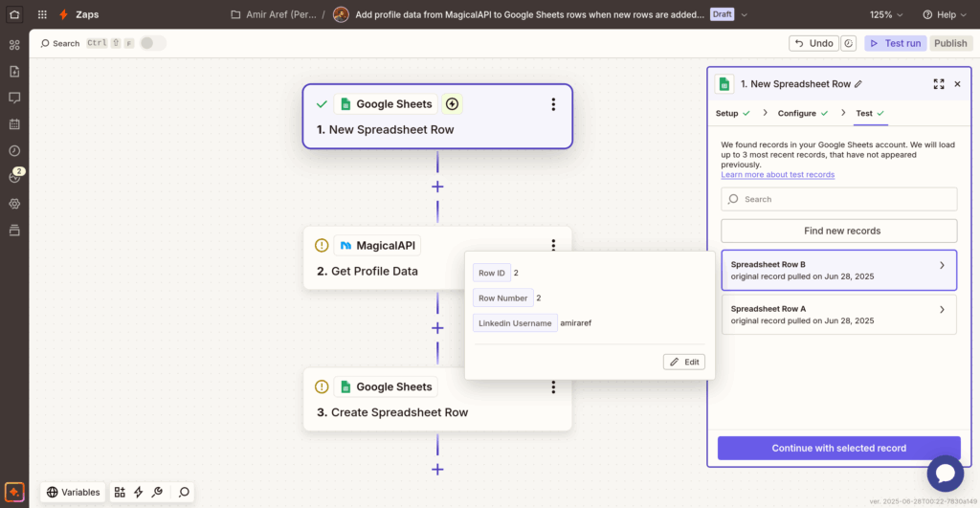Switch to the Setup tab
The height and width of the screenshot is (508, 980).
[x=732, y=113]
